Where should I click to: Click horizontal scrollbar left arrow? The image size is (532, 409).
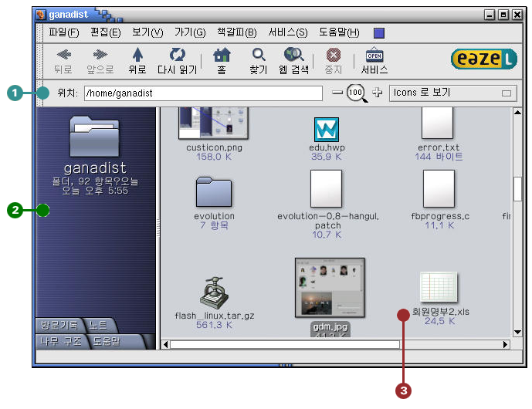pos(165,345)
